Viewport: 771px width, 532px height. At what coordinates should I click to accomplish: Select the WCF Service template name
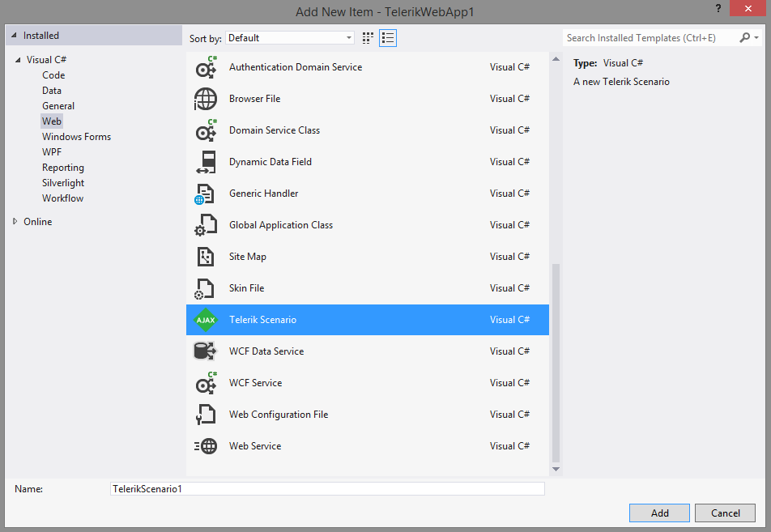pos(256,383)
